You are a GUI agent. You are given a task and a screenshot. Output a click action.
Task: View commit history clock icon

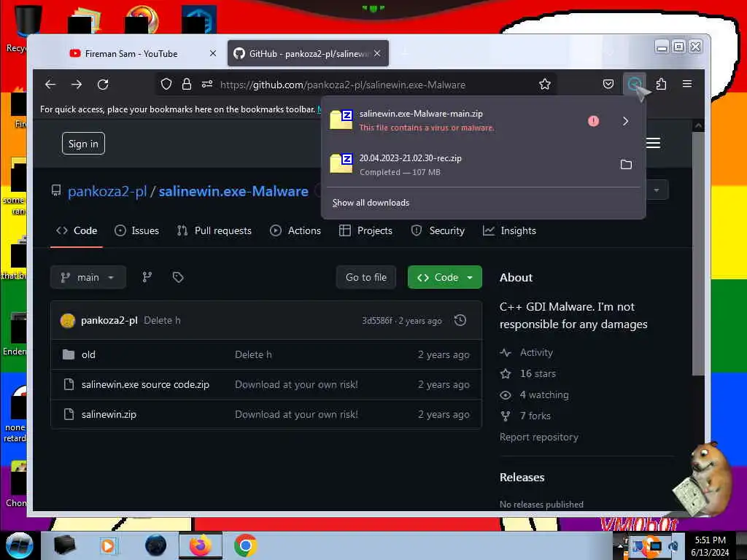[x=460, y=321]
